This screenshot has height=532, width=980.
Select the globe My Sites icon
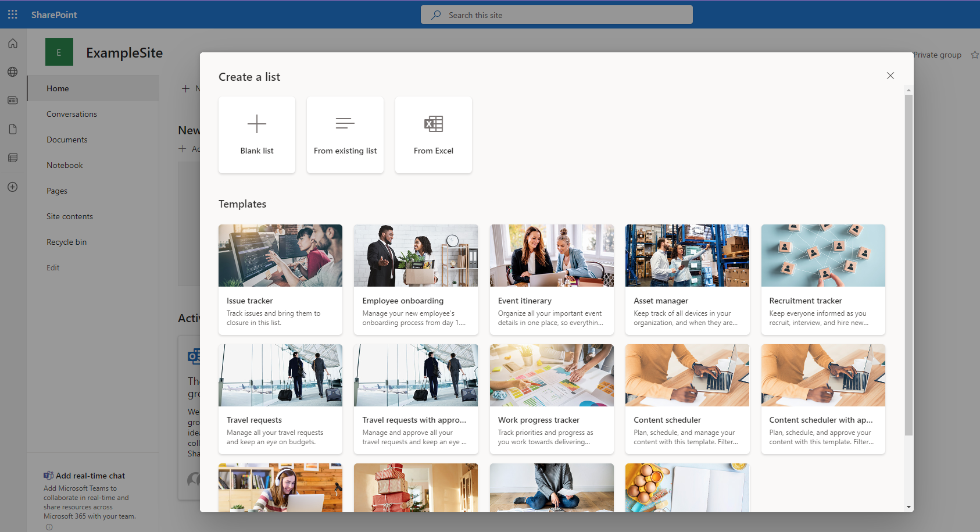click(x=12, y=72)
